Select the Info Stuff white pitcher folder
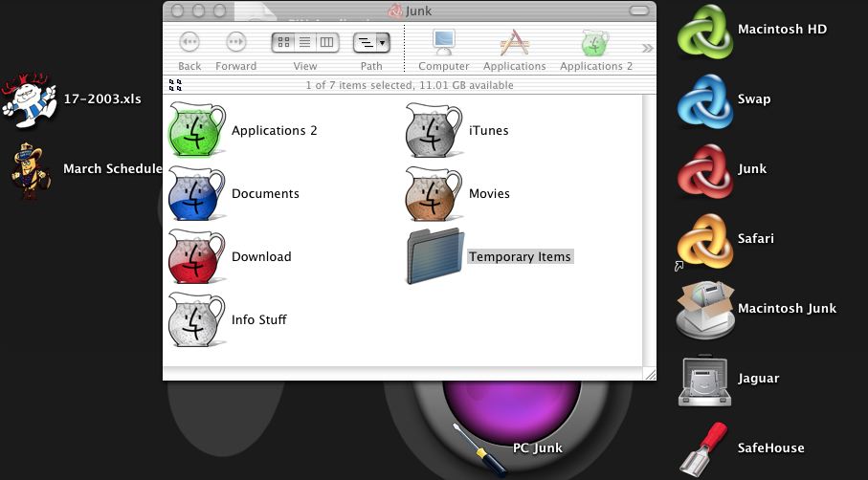Viewport: 868px width, 480px height. [x=196, y=319]
